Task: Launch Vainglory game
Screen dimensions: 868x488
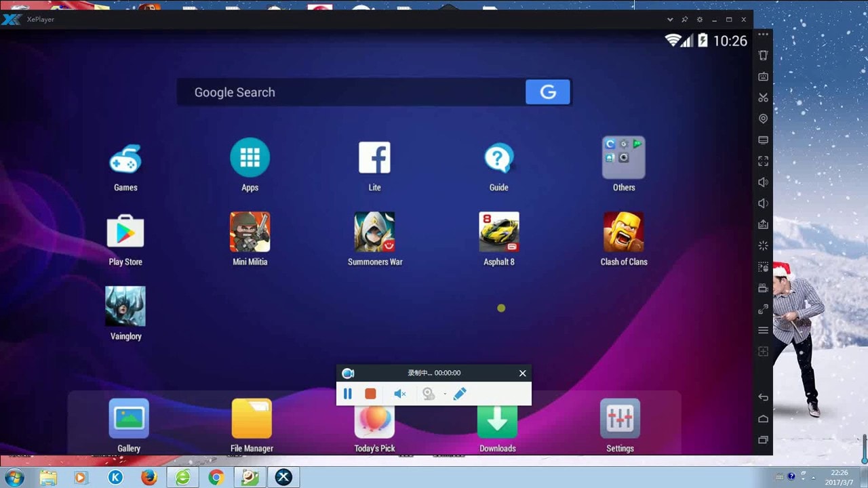Action: pos(125,306)
